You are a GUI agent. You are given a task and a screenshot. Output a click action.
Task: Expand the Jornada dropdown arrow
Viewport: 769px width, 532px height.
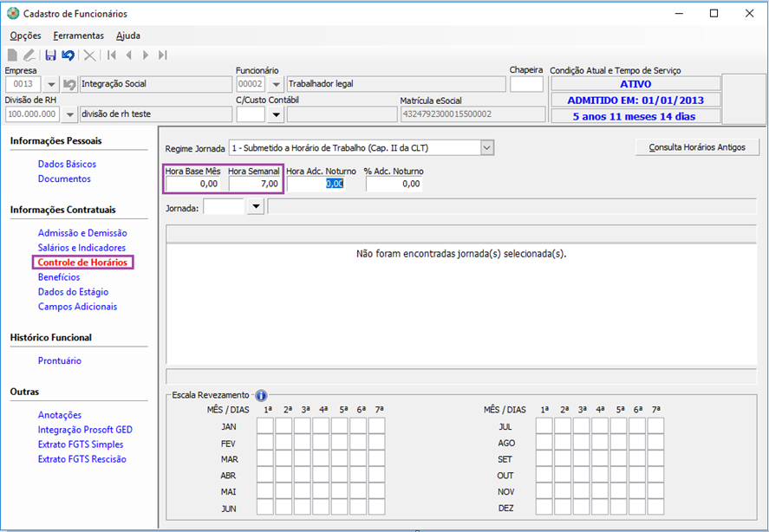[x=256, y=207]
